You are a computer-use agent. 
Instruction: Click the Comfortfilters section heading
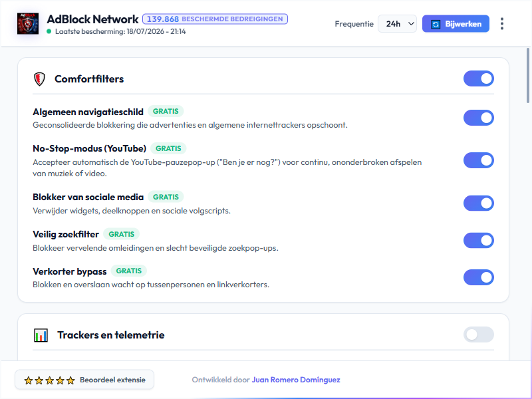89,79
